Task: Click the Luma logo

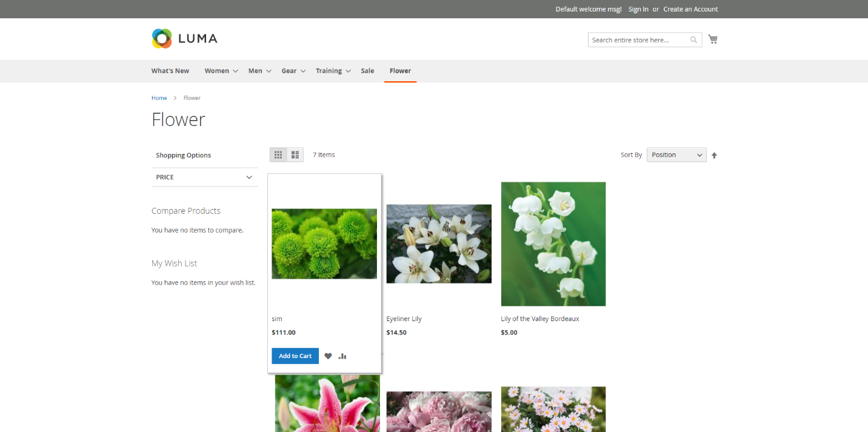Action: pos(184,39)
